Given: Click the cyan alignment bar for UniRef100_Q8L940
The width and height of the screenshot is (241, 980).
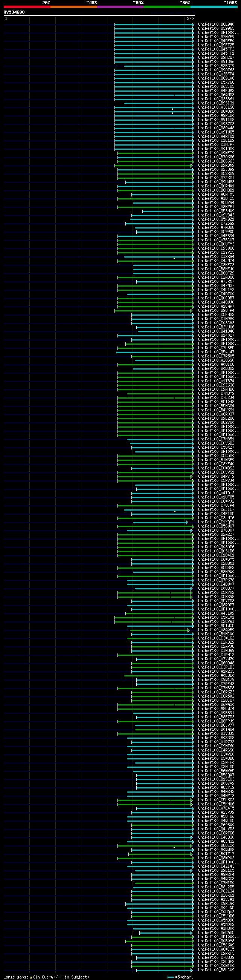Looking at the screenshot, I should click(x=154, y=25).
